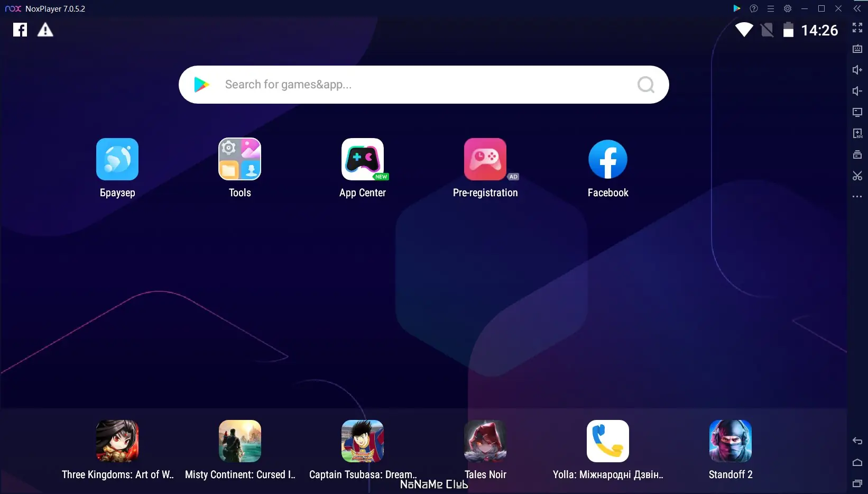868x494 pixels.
Task: Take a screenshot with the scissors icon
Action: coord(857,176)
